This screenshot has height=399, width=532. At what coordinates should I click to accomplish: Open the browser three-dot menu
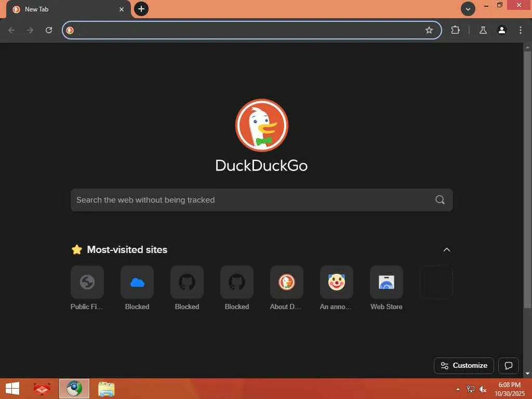point(521,30)
